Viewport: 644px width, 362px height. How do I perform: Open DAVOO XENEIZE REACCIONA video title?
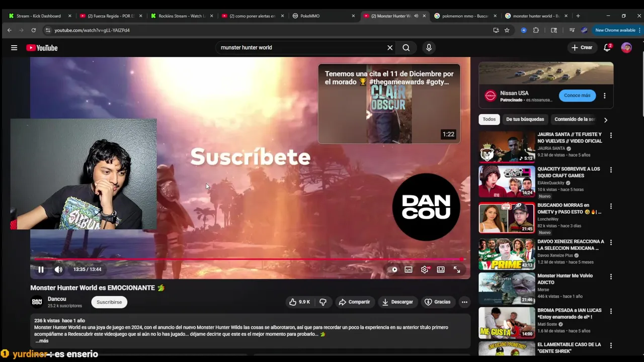pyautogui.click(x=571, y=245)
